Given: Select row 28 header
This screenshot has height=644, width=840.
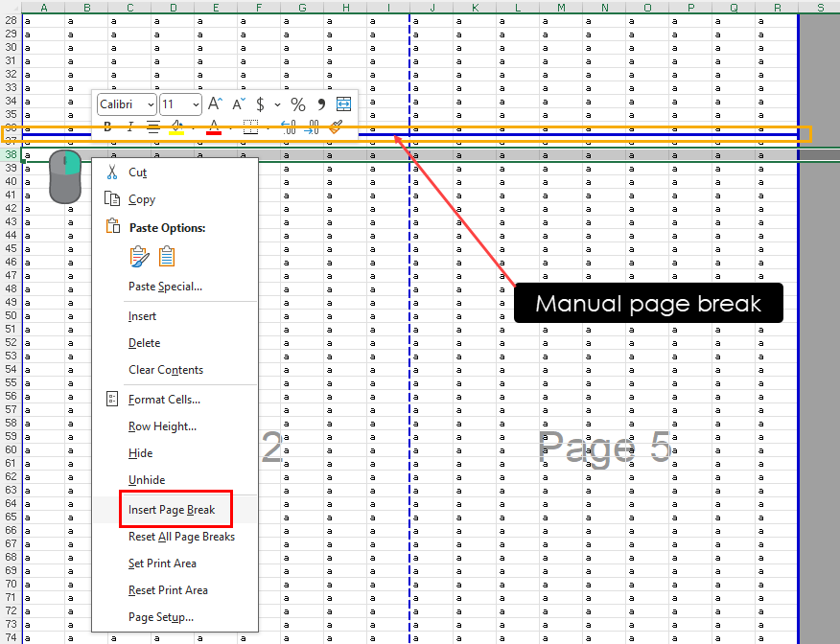Looking at the screenshot, I should [11, 20].
